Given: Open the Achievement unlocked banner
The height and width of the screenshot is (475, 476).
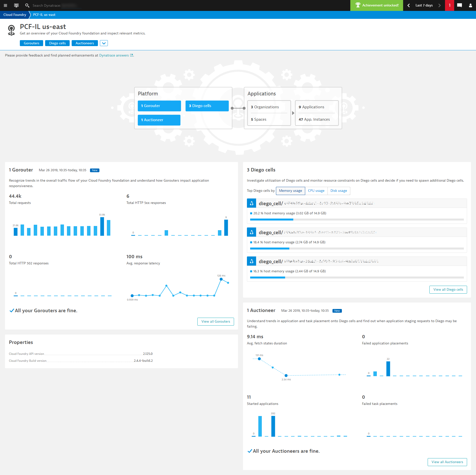Looking at the screenshot, I should (377, 5).
